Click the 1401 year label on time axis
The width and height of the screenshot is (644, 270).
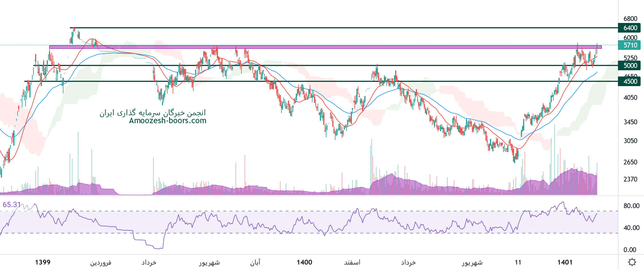click(565, 262)
